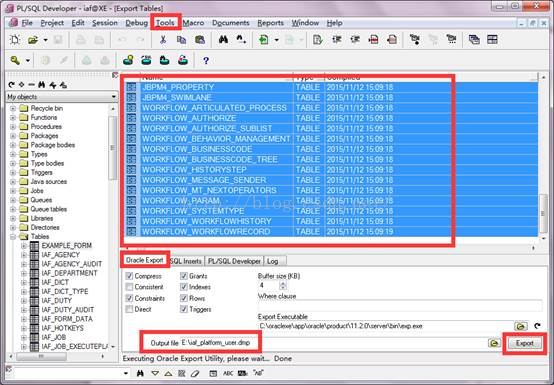Image resolution: width=554 pixels, height=385 pixels.
Task: Select the EXAMPLE_FORM table in tree
Action: [x=66, y=245]
